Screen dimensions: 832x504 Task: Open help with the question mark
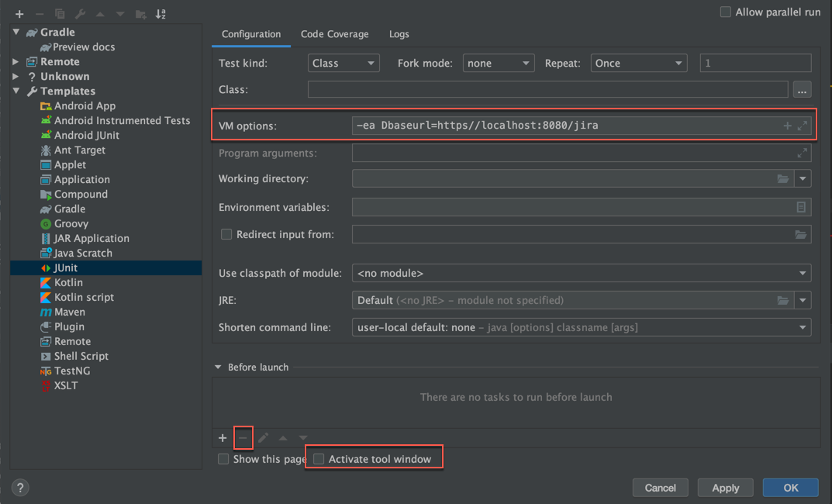click(x=20, y=488)
